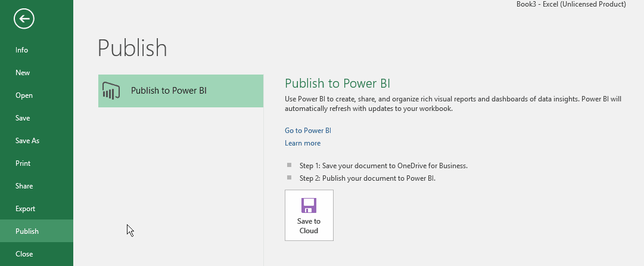Viewport: 644px width, 266px height.
Task: Select the highlighted Publish menu item
Action: 27,231
